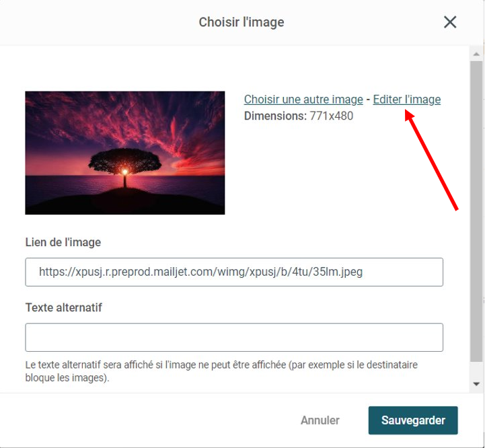Click the red arrow annotation
The height and width of the screenshot is (448, 485).
(431, 161)
